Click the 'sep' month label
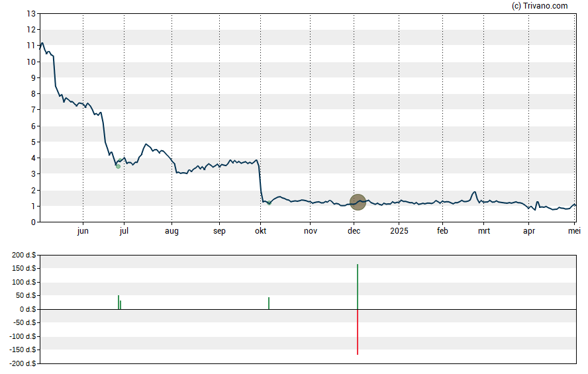Viewport: 588px width, 374px height. 219,231
